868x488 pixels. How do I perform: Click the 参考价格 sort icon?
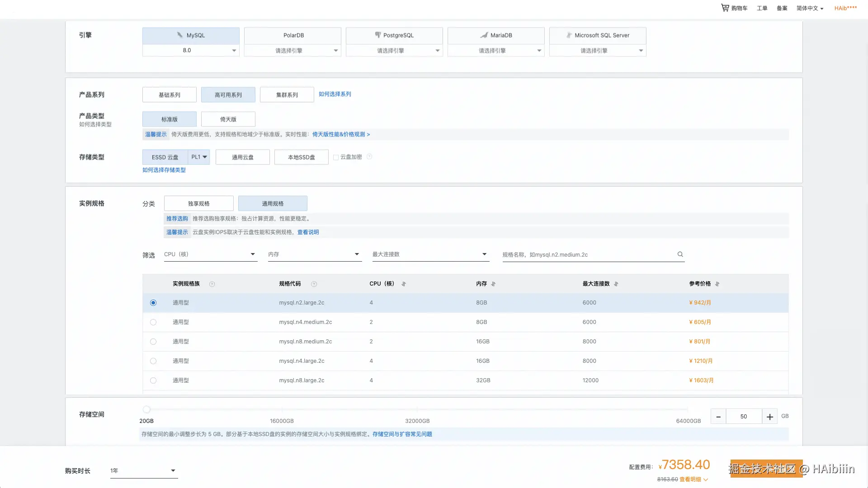(717, 284)
